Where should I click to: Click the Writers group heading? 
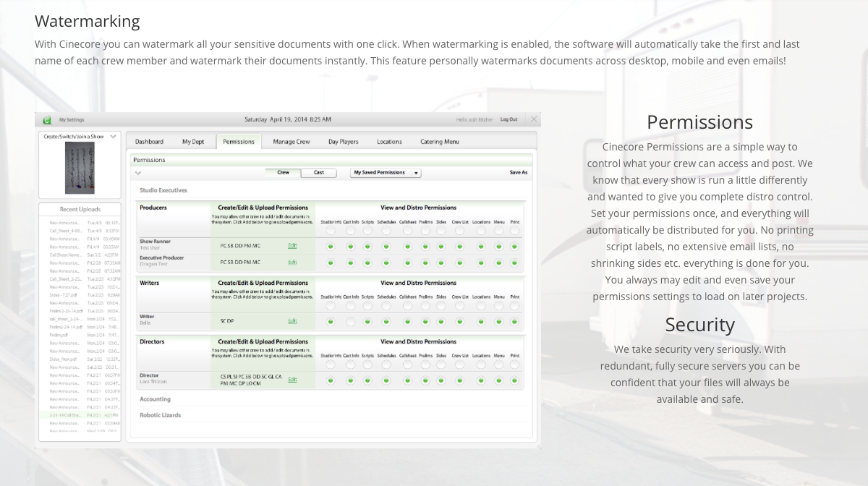pyautogui.click(x=150, y=283)
